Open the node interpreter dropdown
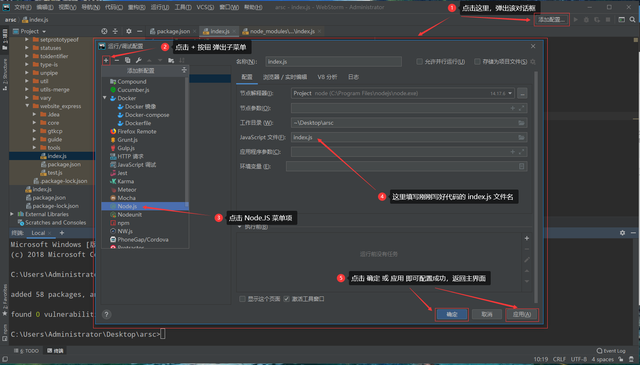 click(x=510, y=93)
